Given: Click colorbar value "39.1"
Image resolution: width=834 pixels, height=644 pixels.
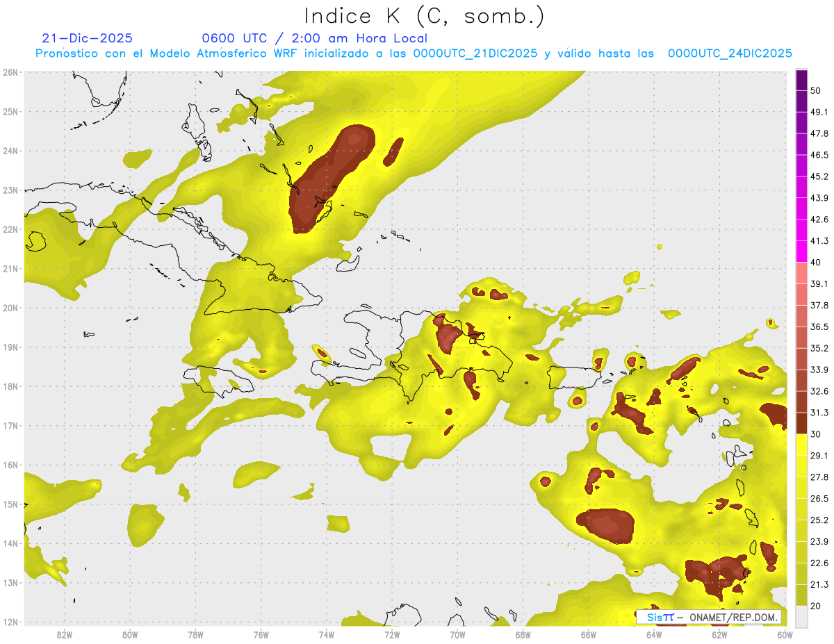Looking at the screenshot, I should (819, 283).
